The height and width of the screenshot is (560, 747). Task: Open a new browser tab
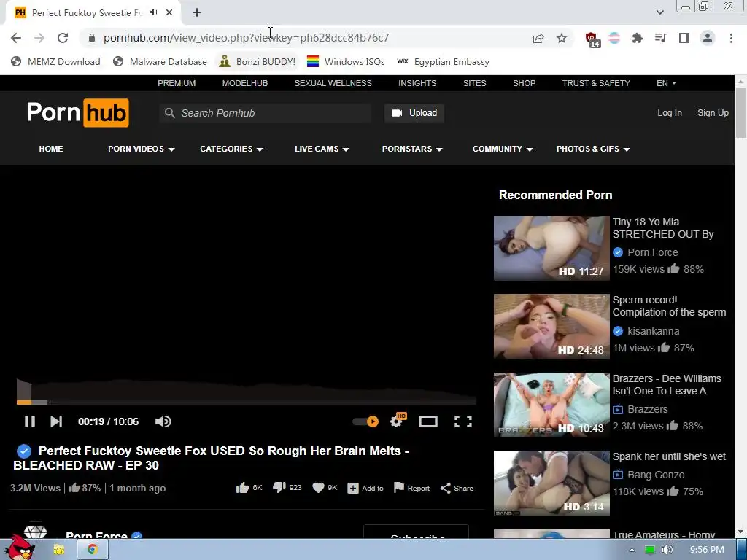tap(197, 12)
